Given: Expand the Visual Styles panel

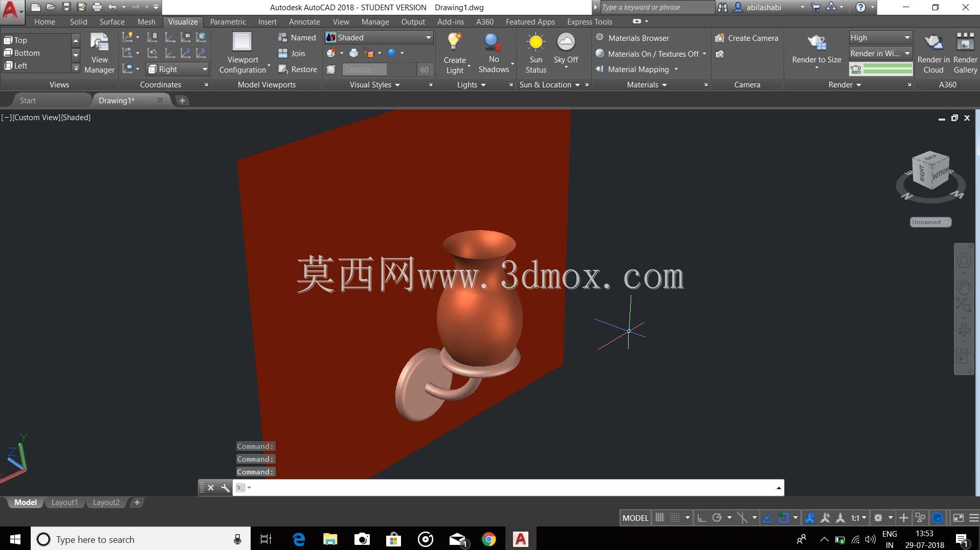Looking at the screenshot, I should pos(374,85).
